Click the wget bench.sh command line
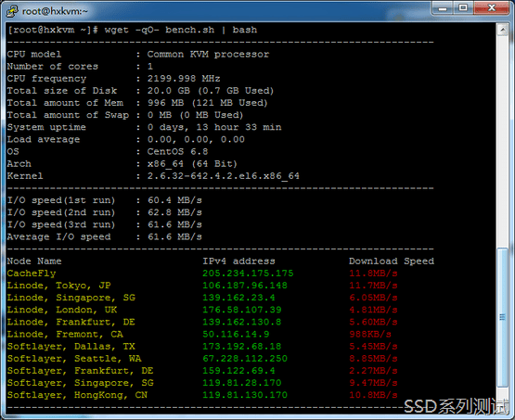Viewport: 515px width, 420px height. coord(132,30)
